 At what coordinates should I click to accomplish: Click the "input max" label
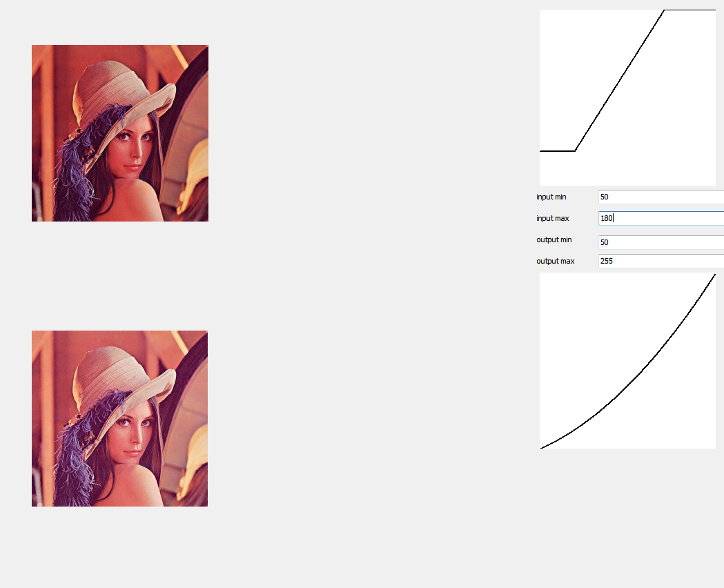(553, 218)
